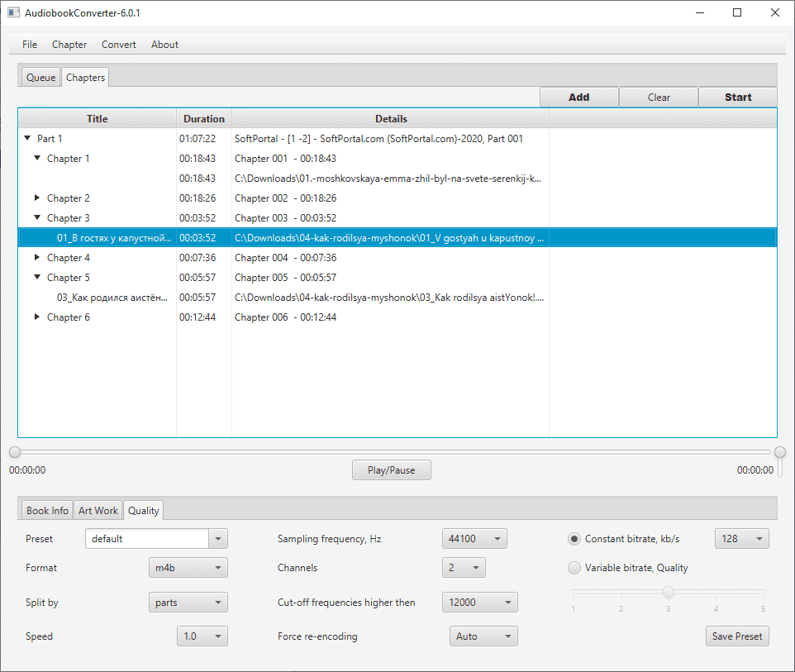Expand the Chapter 6 node
The image size is (795, 672).
pyautogui.click(x=37, y=317)
